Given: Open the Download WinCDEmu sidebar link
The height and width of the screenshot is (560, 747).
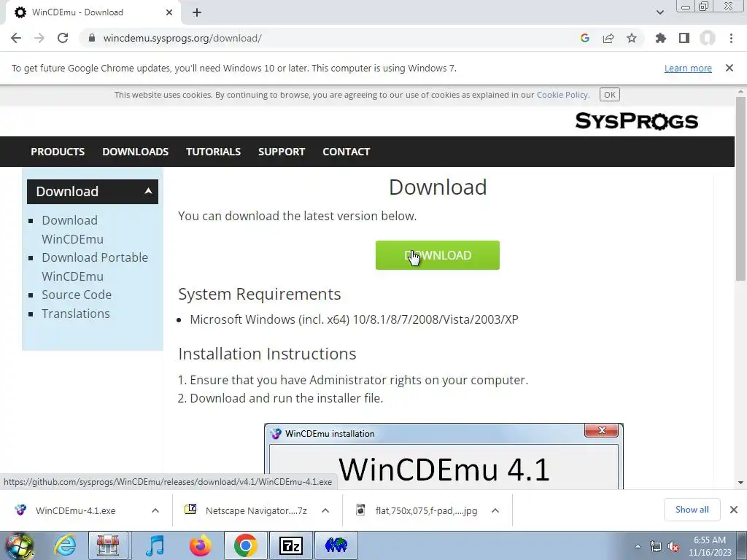Looking at the screenshot, I should [72, 230].
